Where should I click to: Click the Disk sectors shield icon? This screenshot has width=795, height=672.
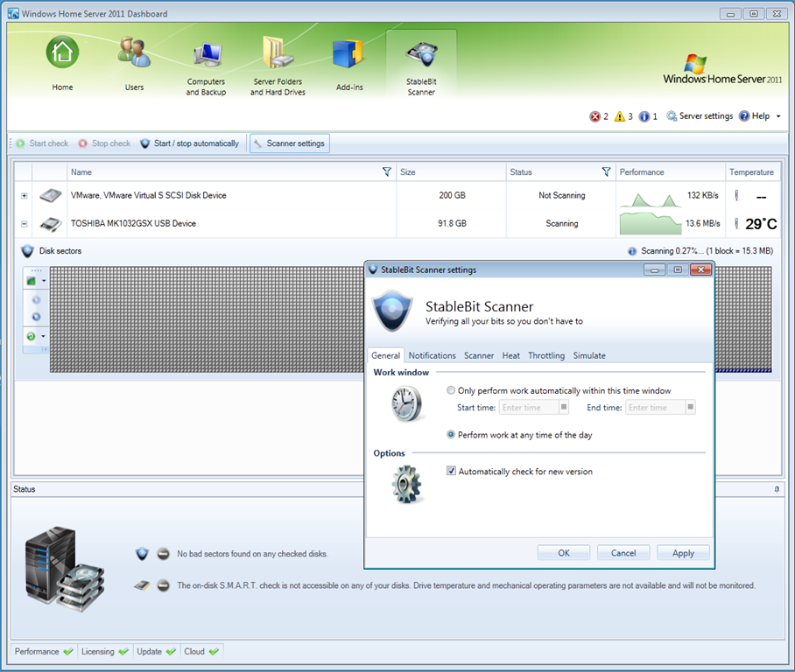[27, 251]
